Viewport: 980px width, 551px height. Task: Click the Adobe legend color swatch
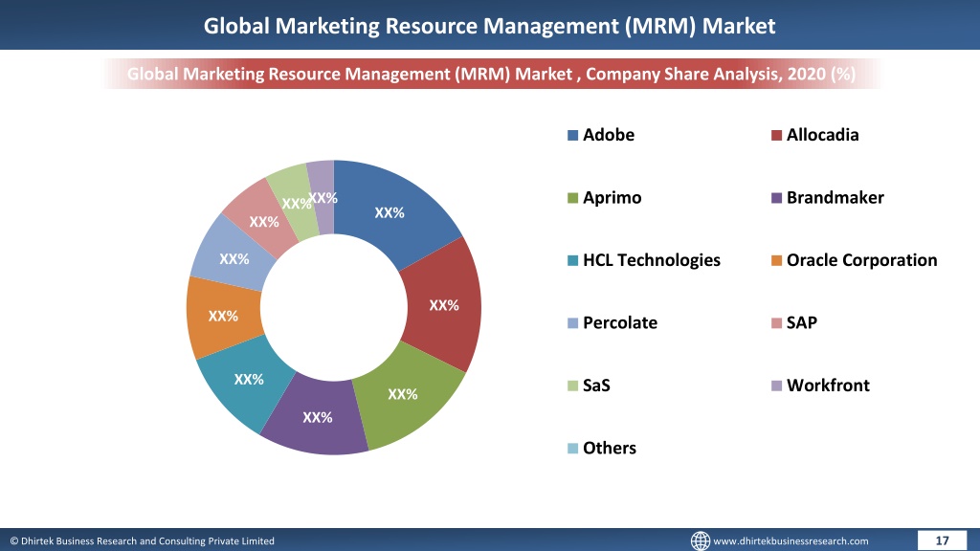point(572,136)
